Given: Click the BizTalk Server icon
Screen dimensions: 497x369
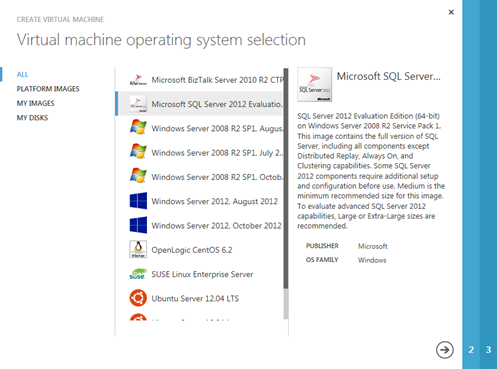Looking at the screenshot, I should [x=138, y=80].
